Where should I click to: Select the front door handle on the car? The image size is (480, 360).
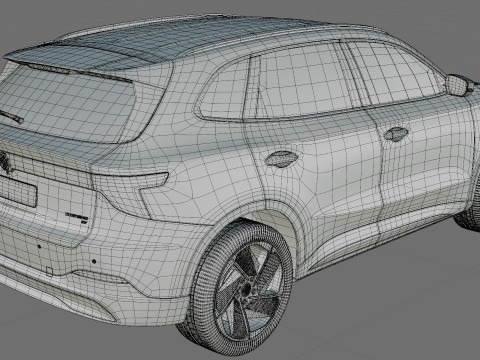point(396,134)
